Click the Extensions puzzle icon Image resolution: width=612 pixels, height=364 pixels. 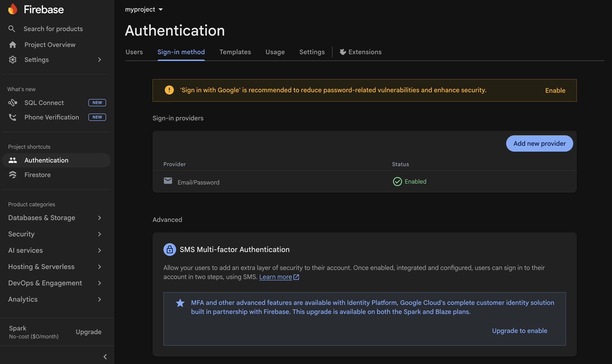tap(343, 52)
